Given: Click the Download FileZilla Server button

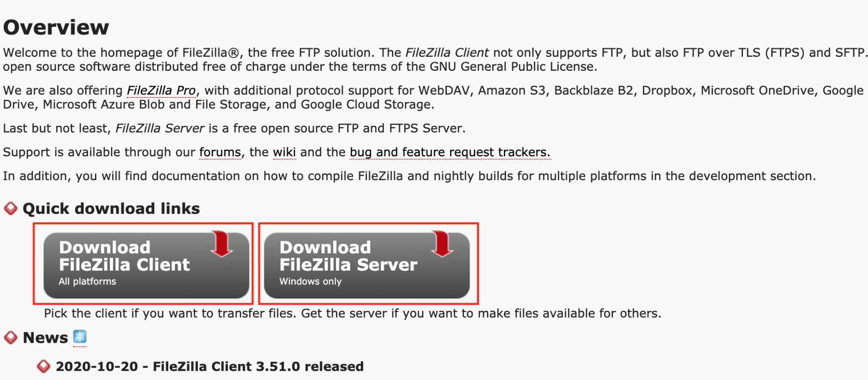Looking at the screenshot, I should 367,265.
